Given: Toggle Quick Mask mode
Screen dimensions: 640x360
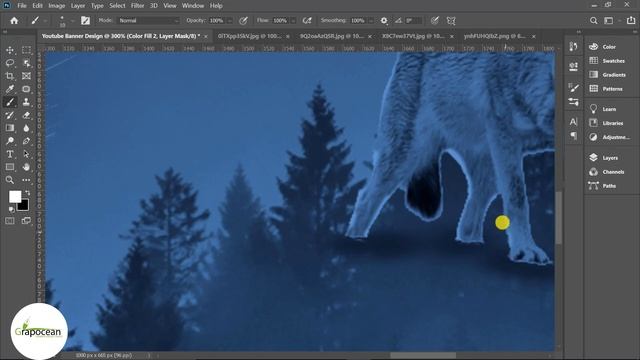Looking at the screenshot, I should (10, 221).
